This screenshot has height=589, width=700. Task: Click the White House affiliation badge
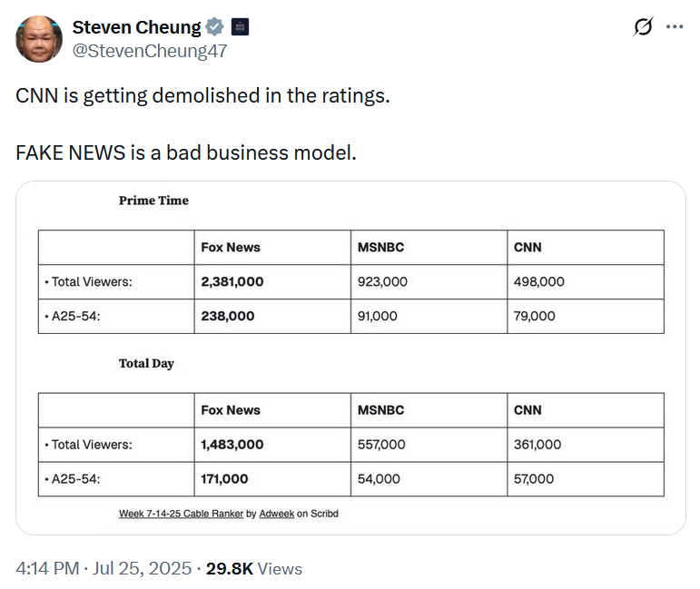(241, 27)
